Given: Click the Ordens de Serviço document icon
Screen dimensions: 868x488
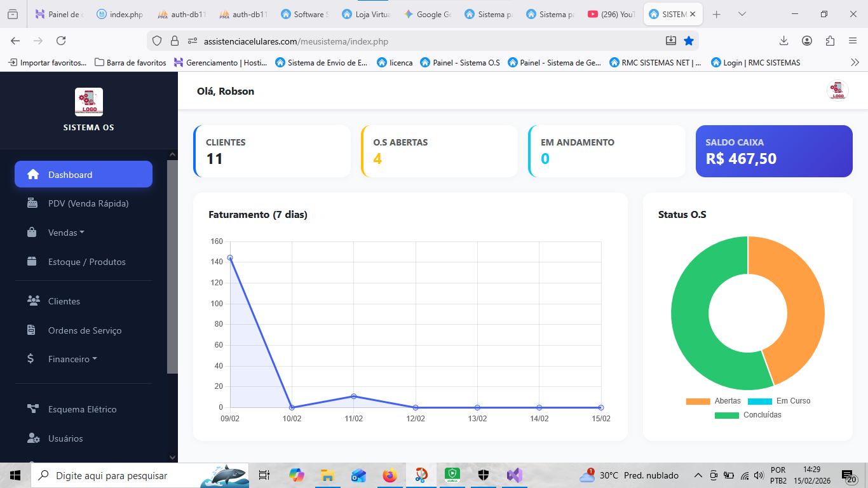Looking at the screenshot, I should 31,330.
